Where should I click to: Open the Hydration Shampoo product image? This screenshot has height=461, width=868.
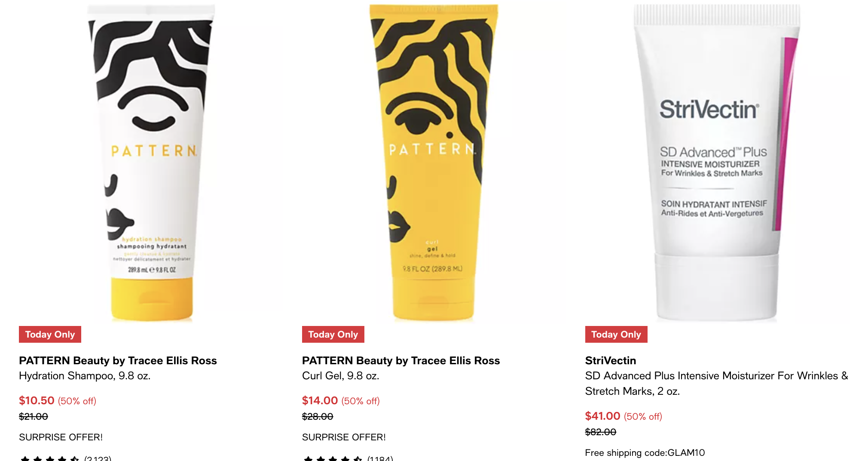(151, 163)
